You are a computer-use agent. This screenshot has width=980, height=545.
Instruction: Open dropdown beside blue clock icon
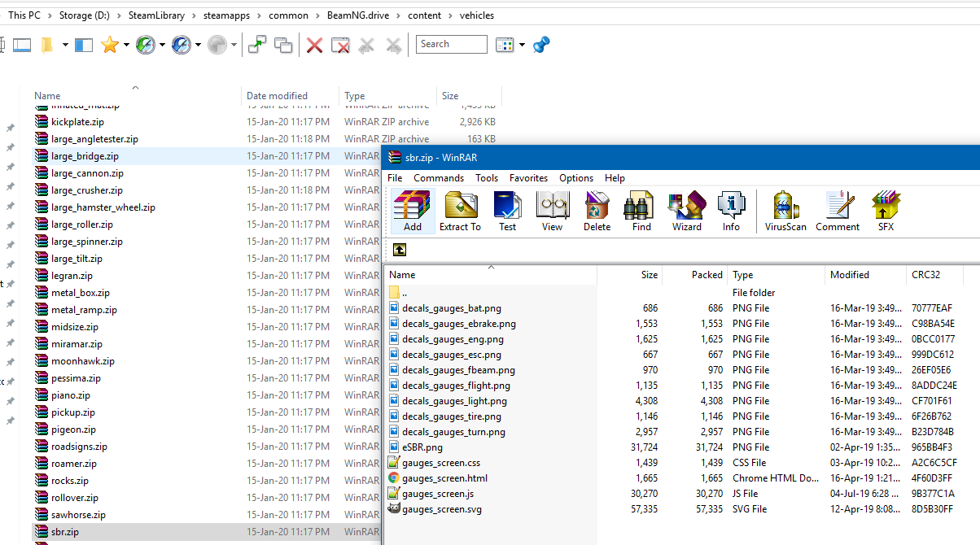[198, 45]
